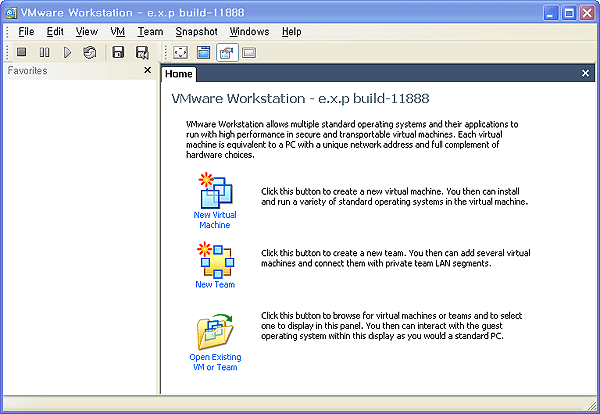Click the Power On play toolbar icon
Screen dimensions: 600x414
(67, 52)
